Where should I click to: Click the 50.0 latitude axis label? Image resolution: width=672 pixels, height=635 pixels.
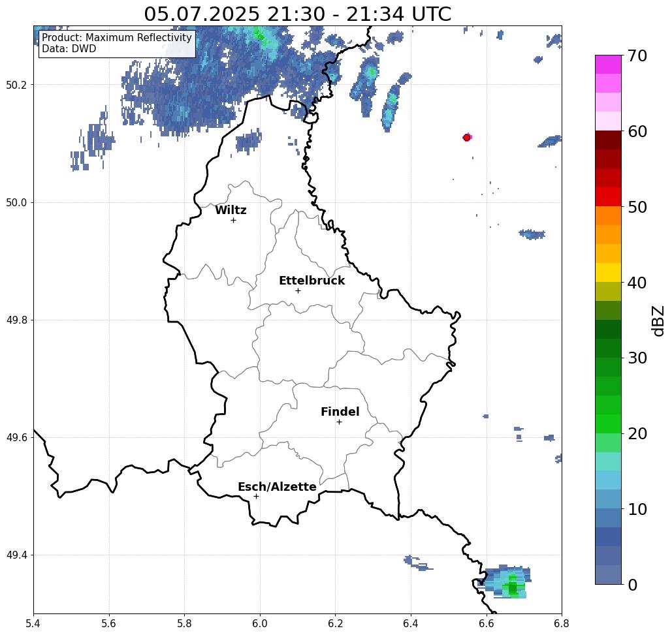(16, 202)
